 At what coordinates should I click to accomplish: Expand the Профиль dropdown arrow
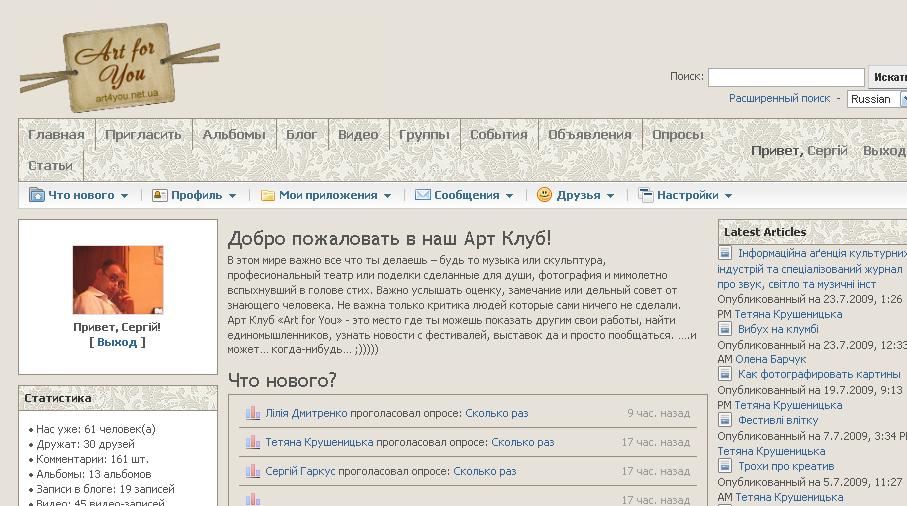[x=232, y=196]
